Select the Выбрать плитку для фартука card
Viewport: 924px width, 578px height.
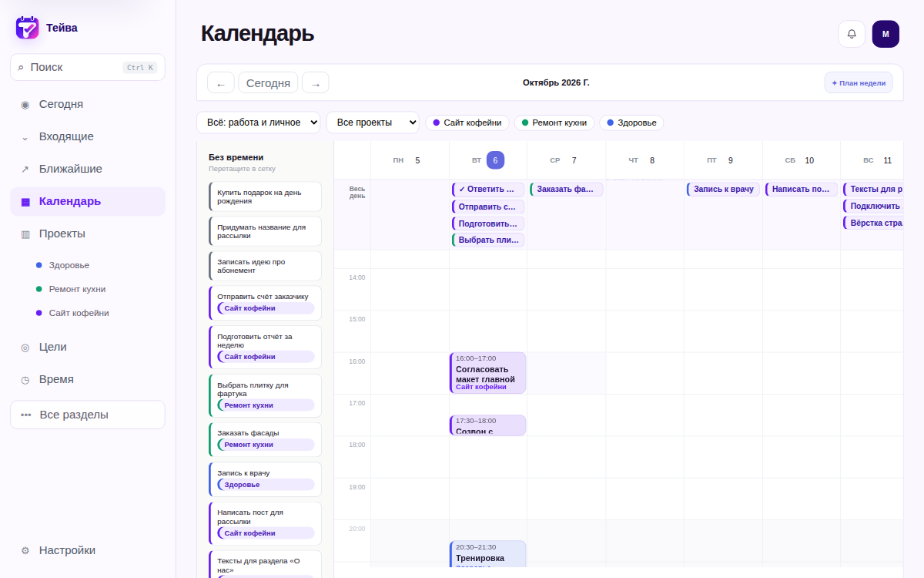click(265, 396)
